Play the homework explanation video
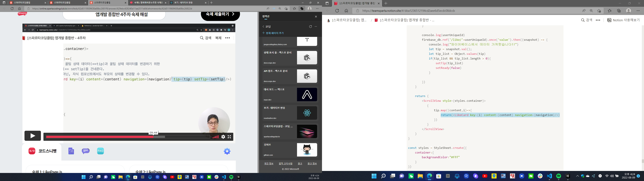Image resolution: width=644 pixels, height=181 pixels. [x=33, y=136]
